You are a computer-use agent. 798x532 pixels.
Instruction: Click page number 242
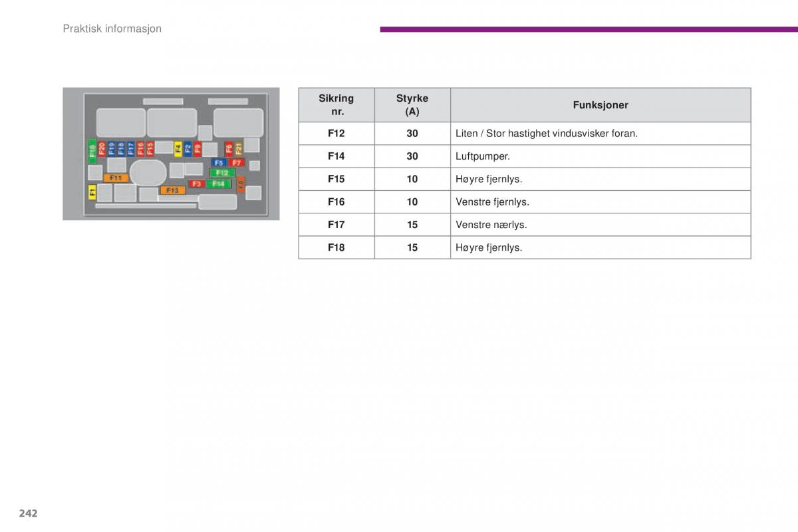pyautogui.click(x=28, y=513)
